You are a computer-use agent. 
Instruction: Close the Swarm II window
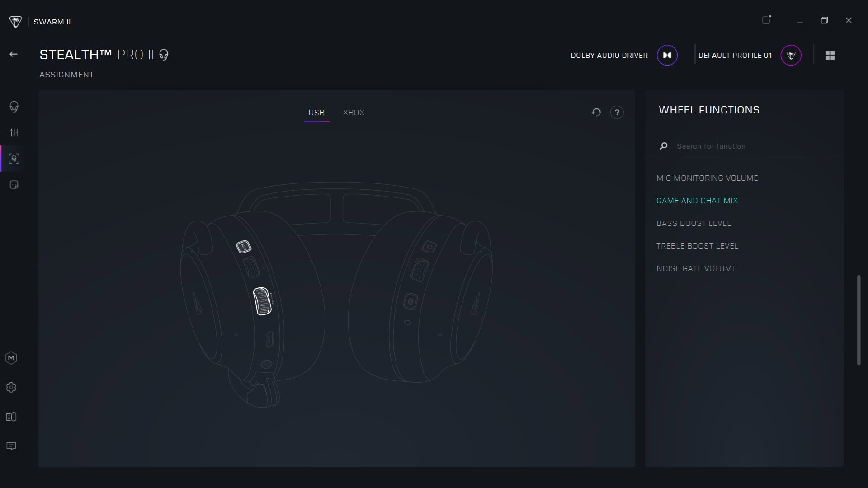(x=849, y=20)
